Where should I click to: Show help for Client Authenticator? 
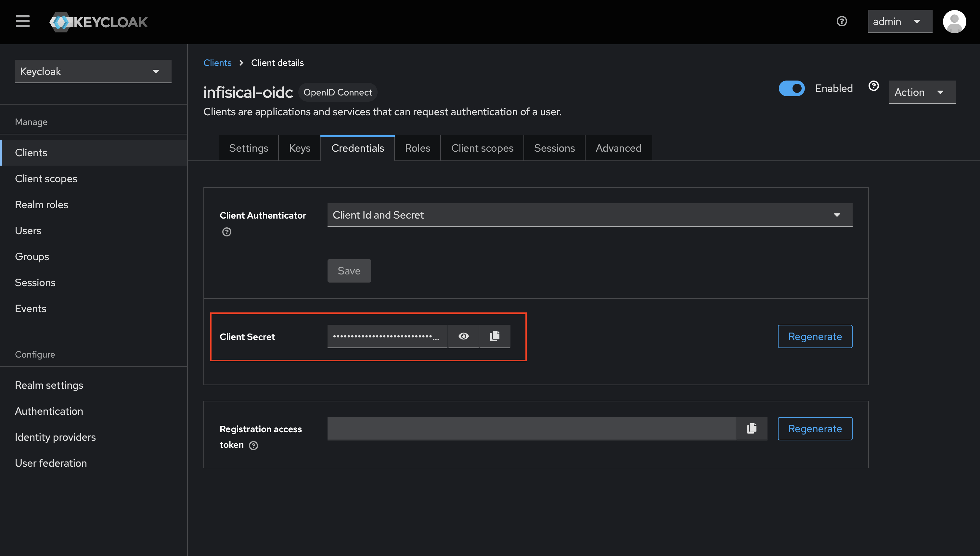click(x=226, y=232)
